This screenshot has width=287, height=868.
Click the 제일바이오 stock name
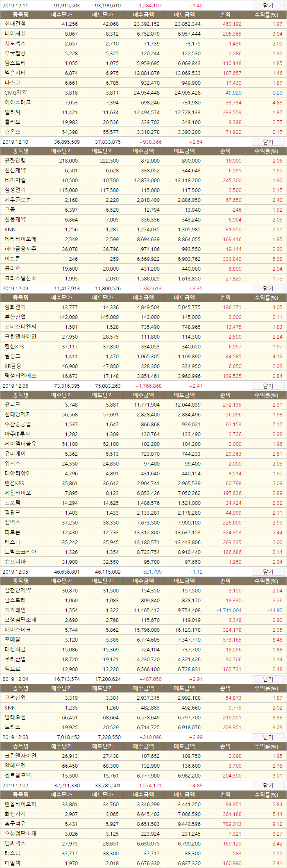pyautogui.click(x=18, y=493)
